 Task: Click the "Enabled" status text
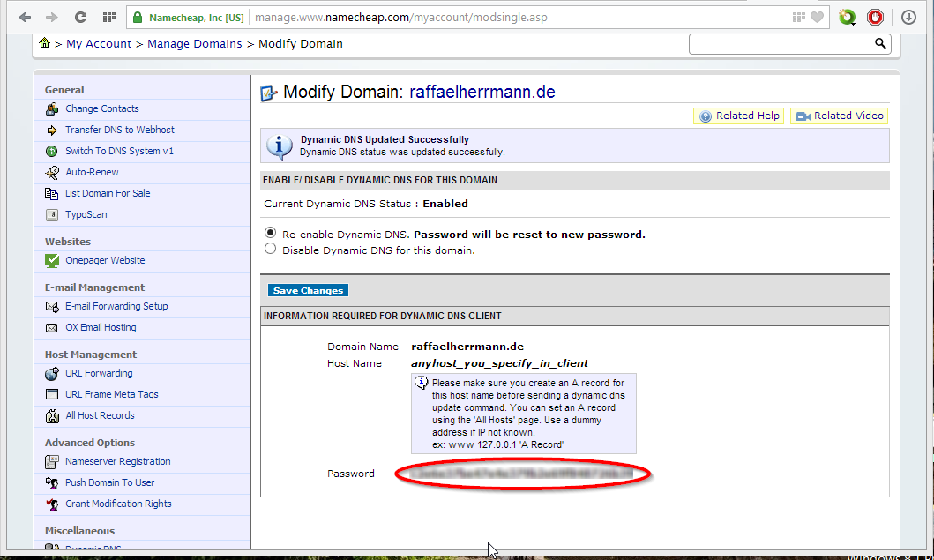pyautogui.click(x=445, y=204)
